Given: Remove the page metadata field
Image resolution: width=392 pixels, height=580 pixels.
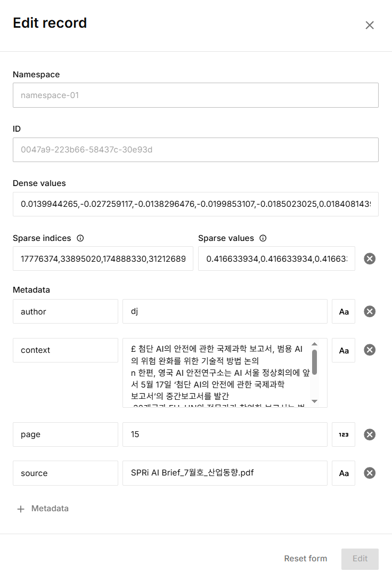Looking at the screenshot, I should pos(370,434).
